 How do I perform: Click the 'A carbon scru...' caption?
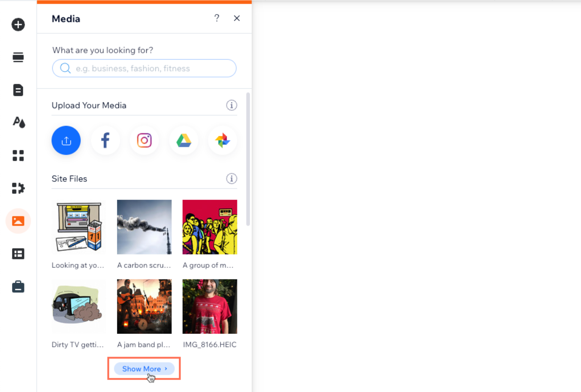coord(144,265)
